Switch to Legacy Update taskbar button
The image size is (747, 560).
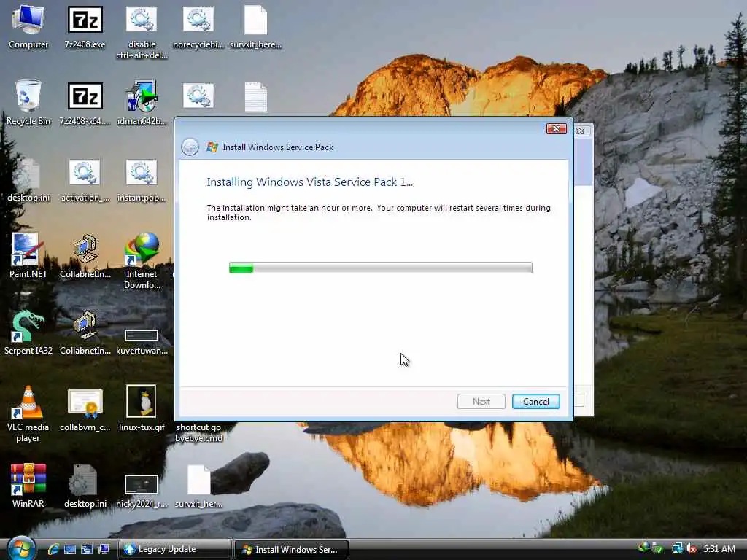[x=175, y=549]
